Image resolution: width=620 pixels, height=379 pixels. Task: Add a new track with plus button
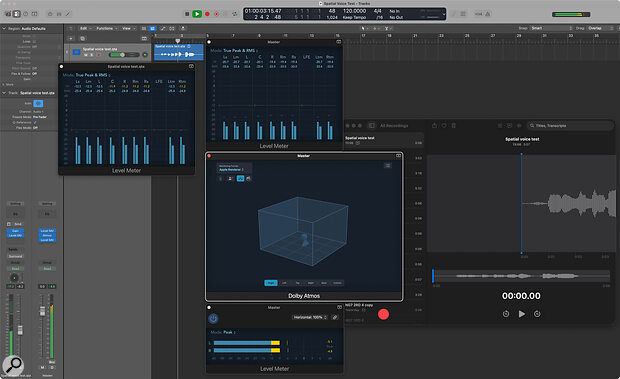click(x=71, y=38)
